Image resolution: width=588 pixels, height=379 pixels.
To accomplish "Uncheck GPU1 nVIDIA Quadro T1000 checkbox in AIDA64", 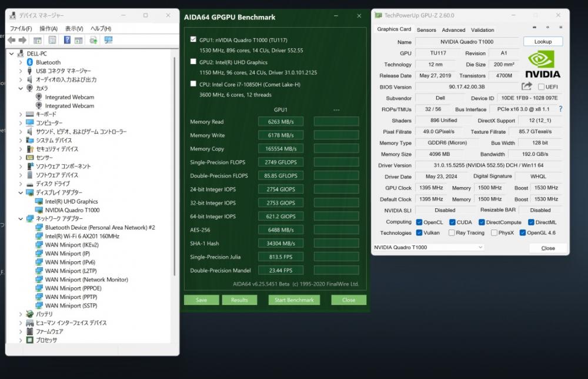I will (193, 39).
